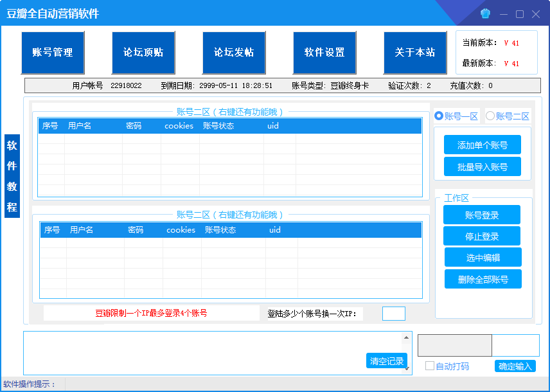
Task: Click the red 豆瓣限制一个IP notice
Action: pos(151,313)
